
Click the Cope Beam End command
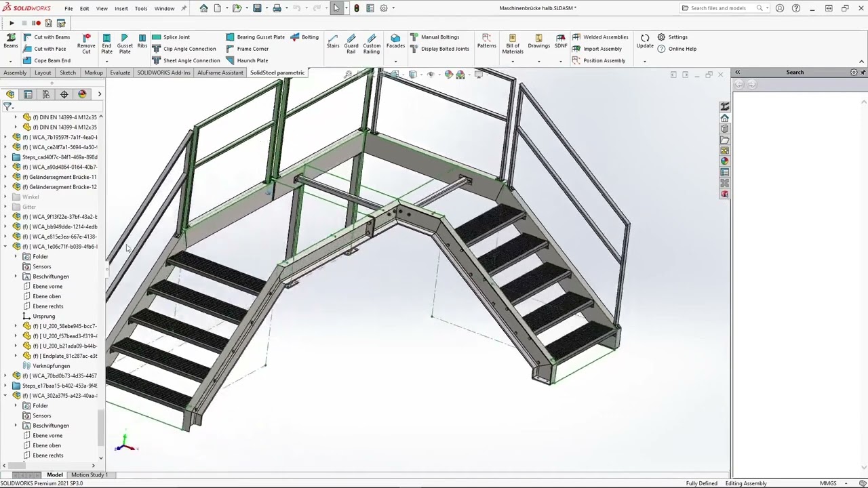[x=47, y=60]
